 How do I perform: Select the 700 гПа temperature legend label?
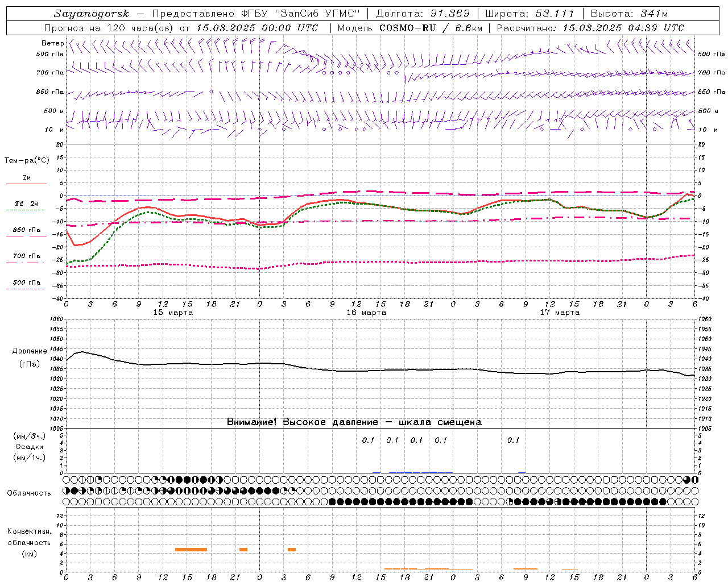click(26, 256)
